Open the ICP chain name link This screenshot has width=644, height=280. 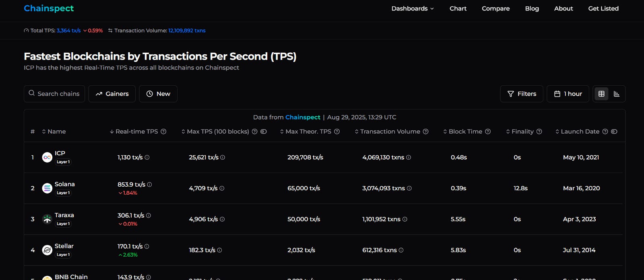(60, 153)
